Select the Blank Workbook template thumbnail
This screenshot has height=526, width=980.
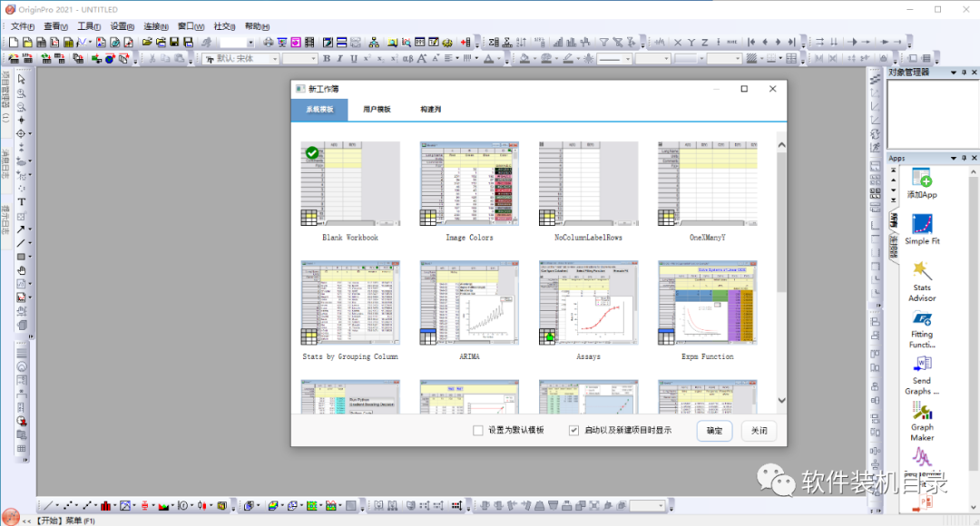[x=350, y=184]
